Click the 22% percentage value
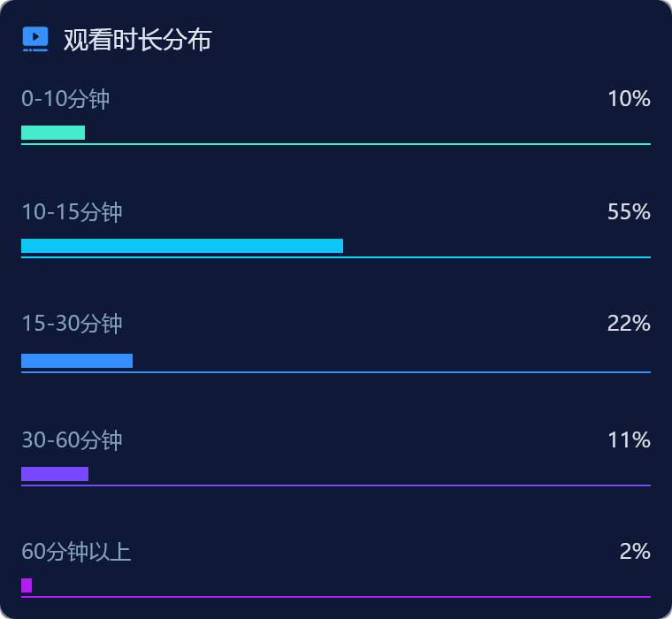 tap(629, 324)
